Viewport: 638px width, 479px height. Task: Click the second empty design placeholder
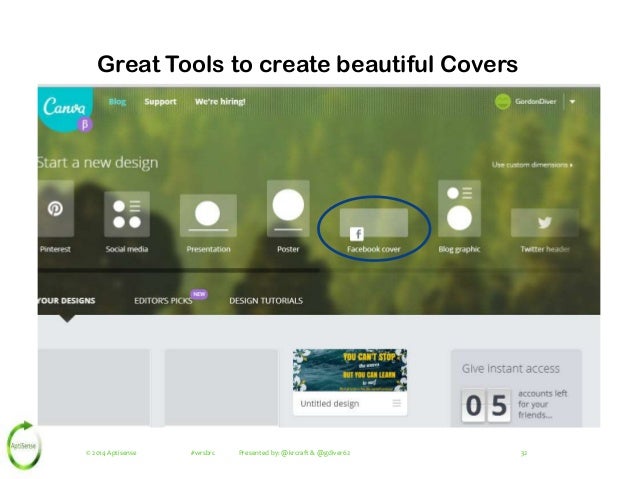click(x=221, y=387)
